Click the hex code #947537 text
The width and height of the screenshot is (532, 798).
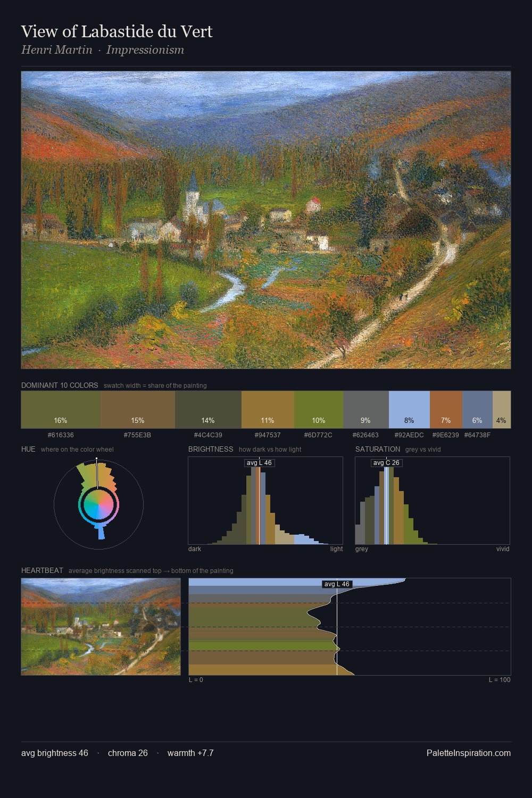[268, 435]
